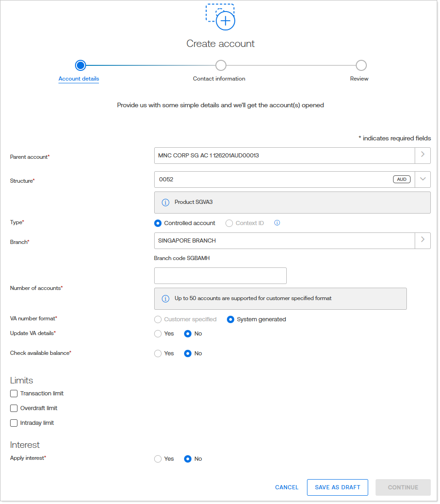Click the AUD currency badge
This screenshot has width=440, height=504.
401,180
